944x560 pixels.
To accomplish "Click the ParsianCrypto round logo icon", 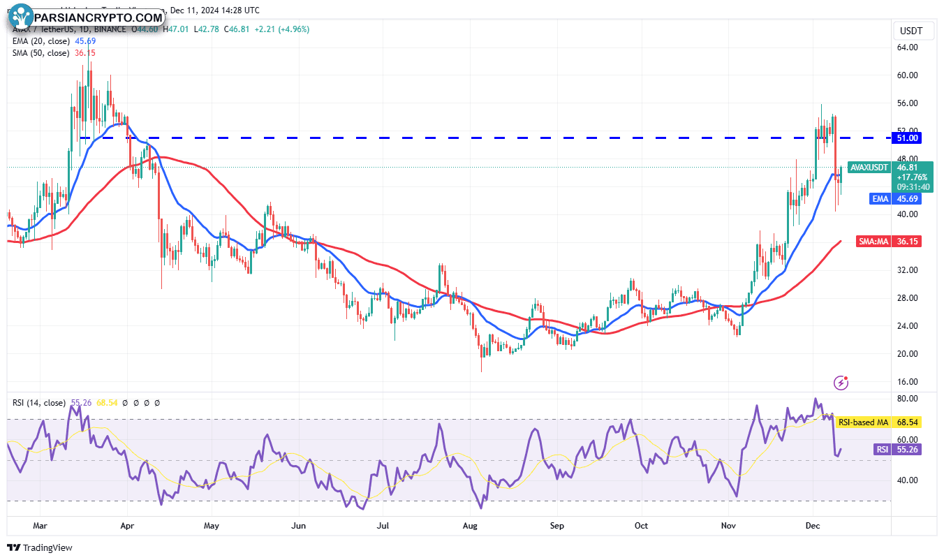I will tap(22, 16).
